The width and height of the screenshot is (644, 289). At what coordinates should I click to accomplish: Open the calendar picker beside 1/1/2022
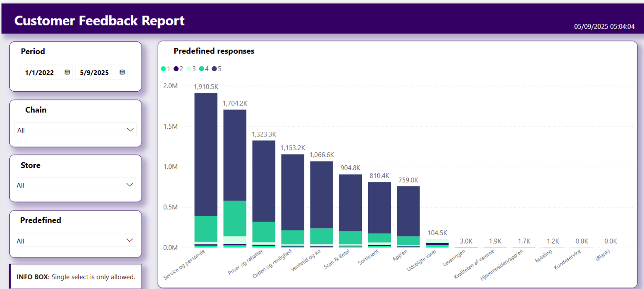pyautogui.click(x=67, y=72)
